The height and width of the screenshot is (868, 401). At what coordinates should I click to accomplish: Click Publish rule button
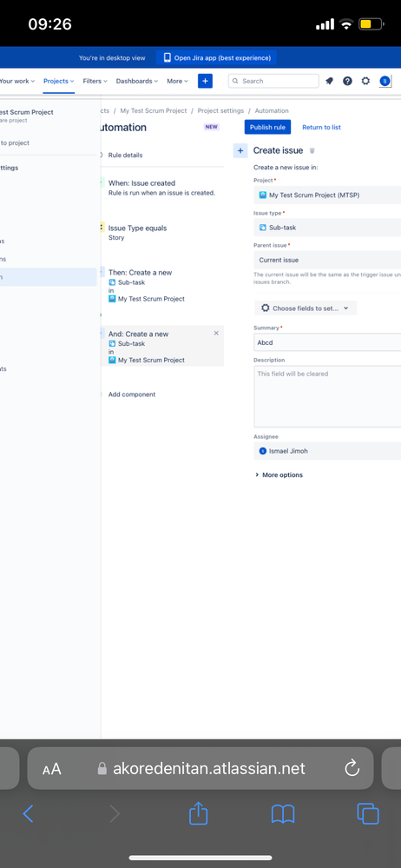(x=267, y=127)
